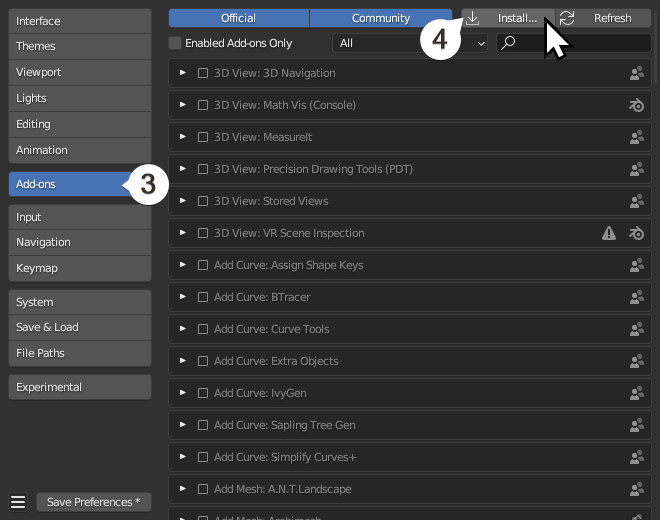The width and height of the screenshot is (660, 520).
Task: Enable the Enabled Add-ons Only checkbox
Action: coord(176,43)
